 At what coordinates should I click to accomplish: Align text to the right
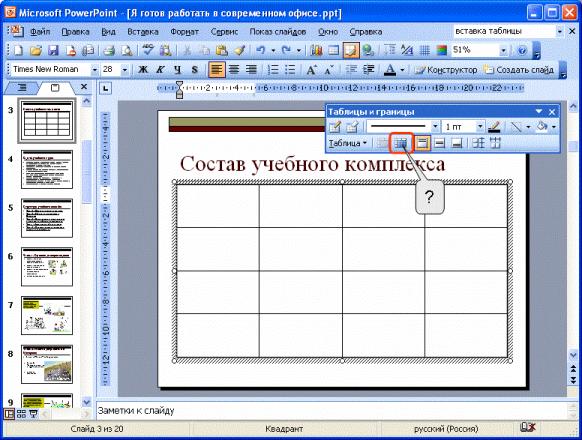pos(251,70)
